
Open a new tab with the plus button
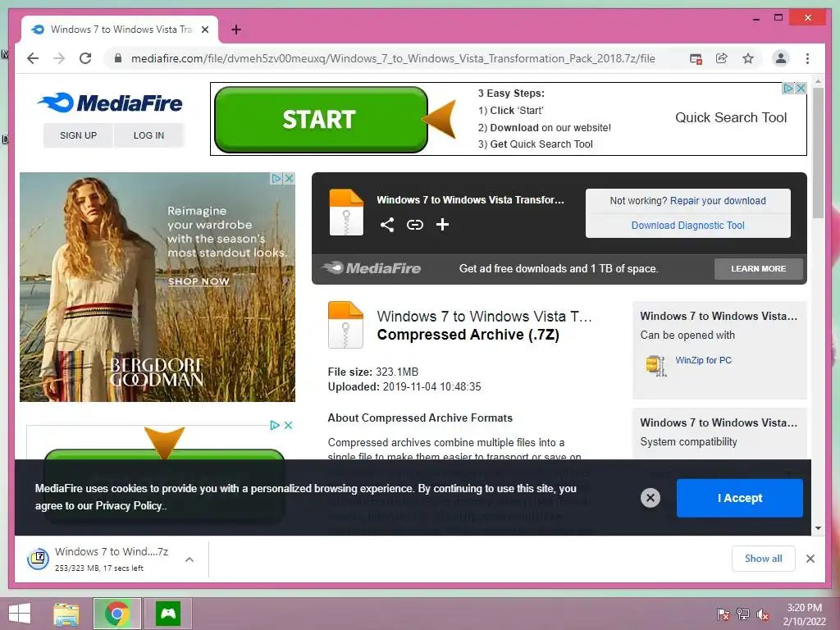point(235,30)
